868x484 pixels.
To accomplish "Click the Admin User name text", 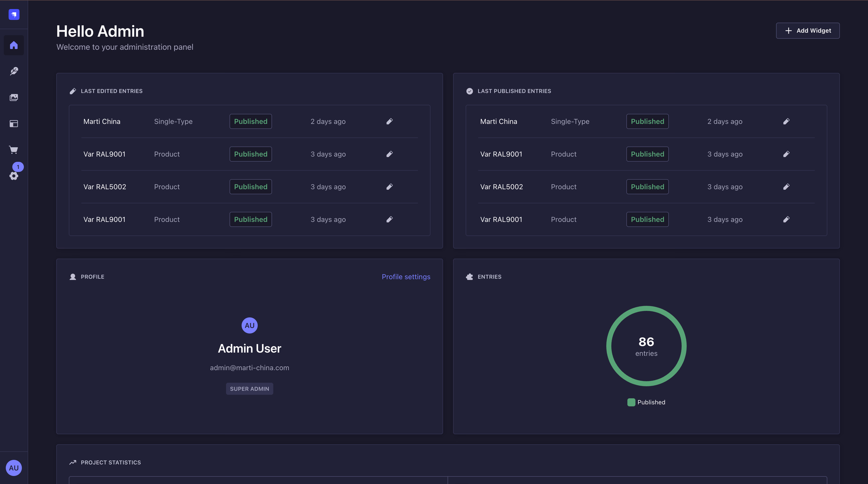I will point(250,348).
